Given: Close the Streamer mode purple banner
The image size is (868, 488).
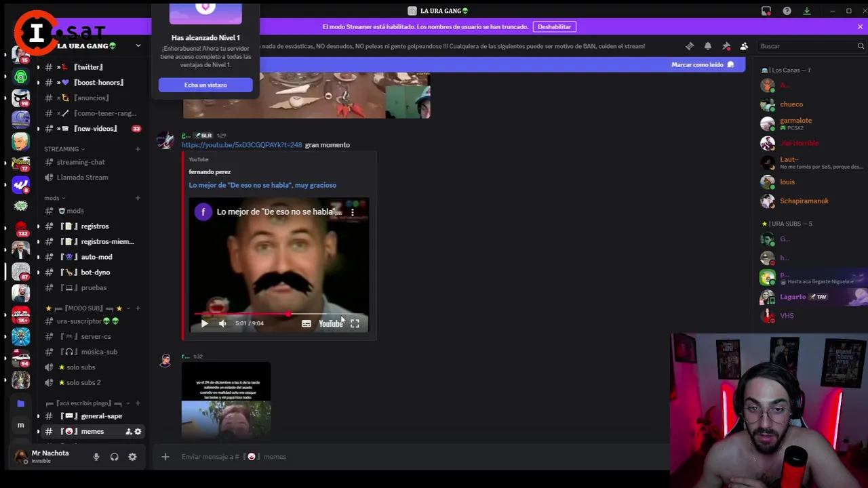Looking at the screenshot, I should [x=860, y=26].
